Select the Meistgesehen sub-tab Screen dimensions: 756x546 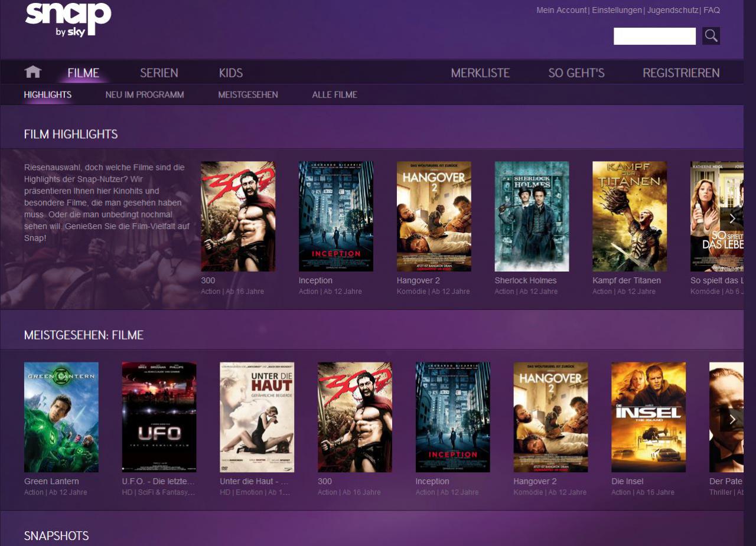pos(248,94)
